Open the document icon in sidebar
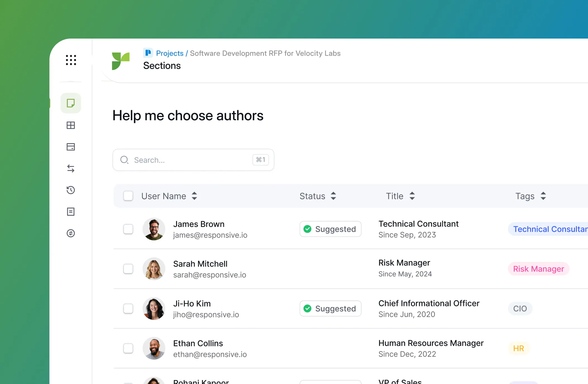 click(71, 212)
